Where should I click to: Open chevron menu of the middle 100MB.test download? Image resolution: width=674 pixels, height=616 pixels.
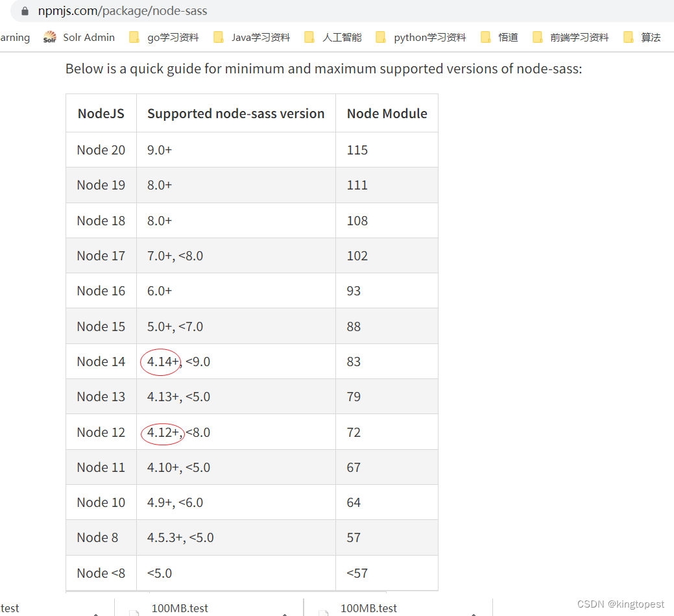[x=284, y=613]
